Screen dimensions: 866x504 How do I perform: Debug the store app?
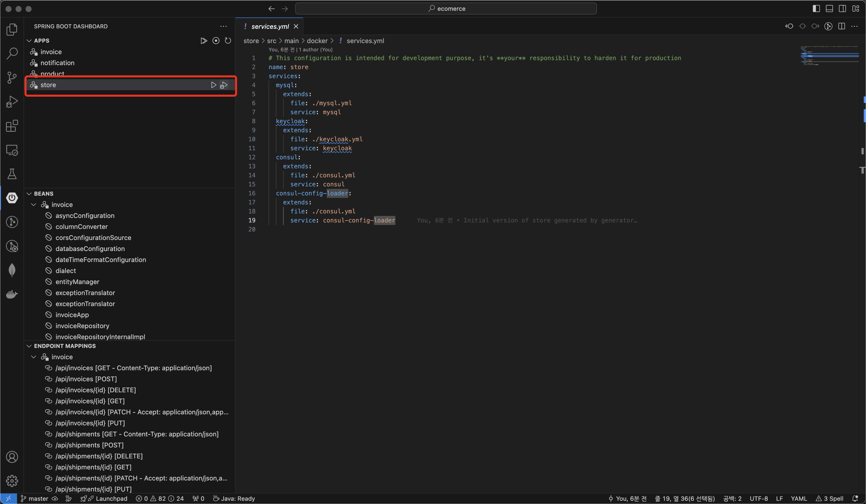[224, 85]
